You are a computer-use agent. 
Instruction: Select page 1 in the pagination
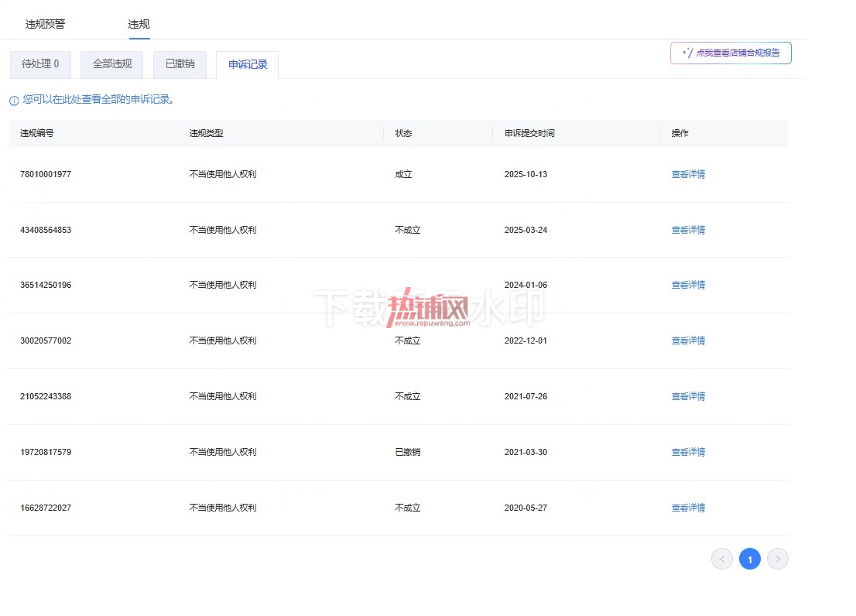coord(749,559)
